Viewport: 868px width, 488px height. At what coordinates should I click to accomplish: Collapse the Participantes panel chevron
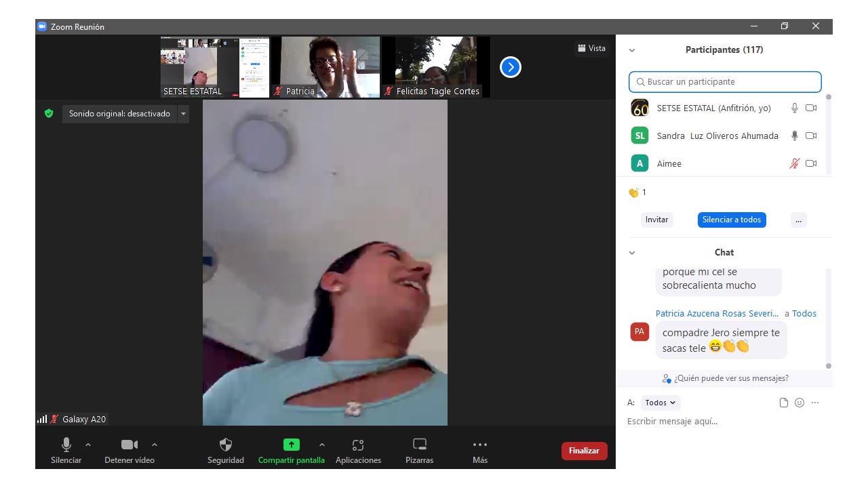632,50
